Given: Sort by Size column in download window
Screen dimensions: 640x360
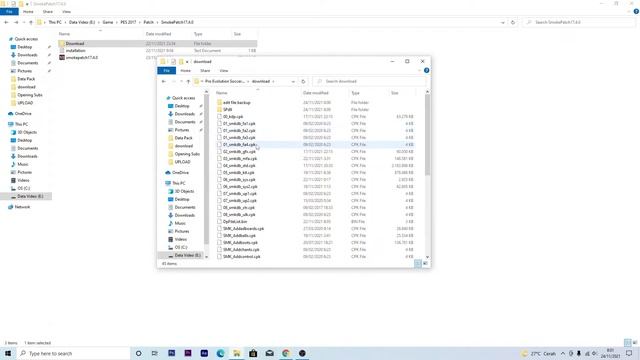Looking at the screenshot, I should (x=395, y=93).
